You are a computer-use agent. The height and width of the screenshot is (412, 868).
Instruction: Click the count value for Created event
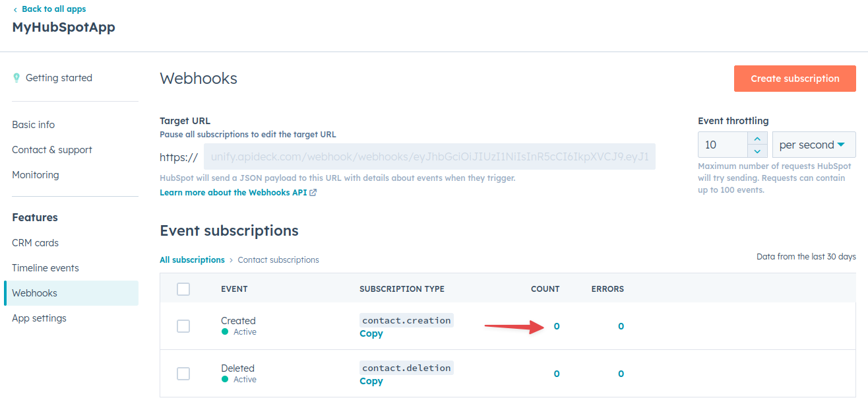(557, 326)
